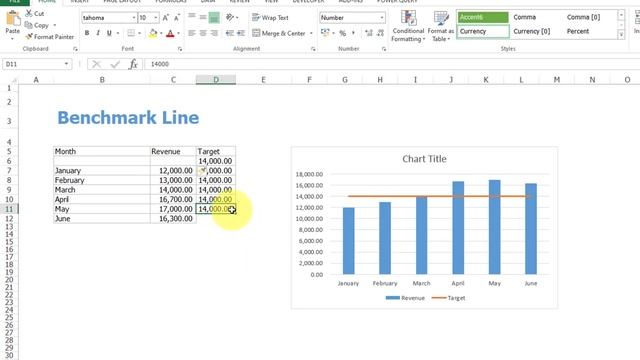This screenshot has width=640, height=360.
Task: Open the Orientation text angle tool
Action: (x=230, y=17)
